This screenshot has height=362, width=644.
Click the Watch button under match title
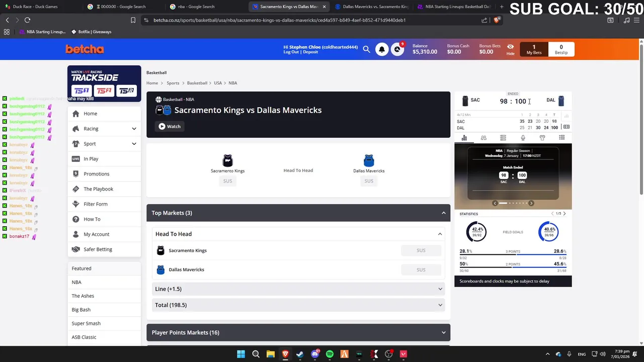(170, 126)
